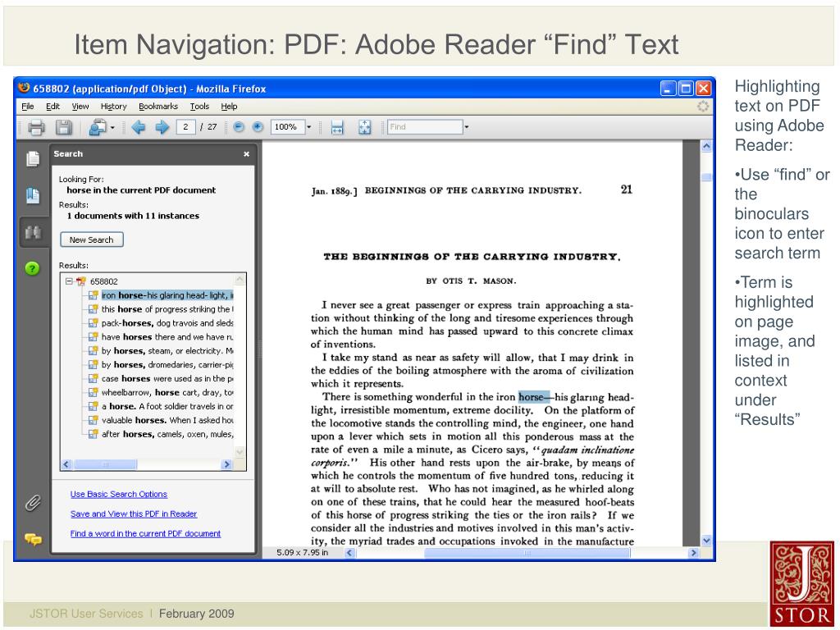Click the document horizontal scrollbar thumb

pyautogui.click(x=527, y=553)
